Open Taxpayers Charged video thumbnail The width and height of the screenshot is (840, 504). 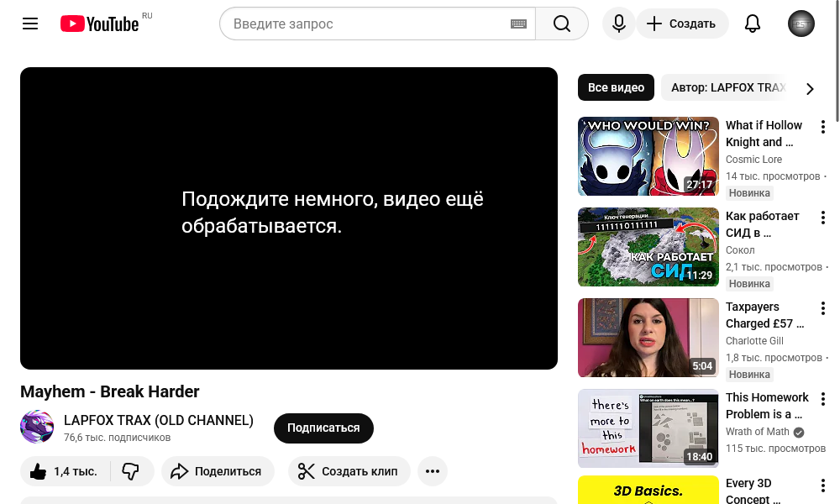(x=648, y=338)
